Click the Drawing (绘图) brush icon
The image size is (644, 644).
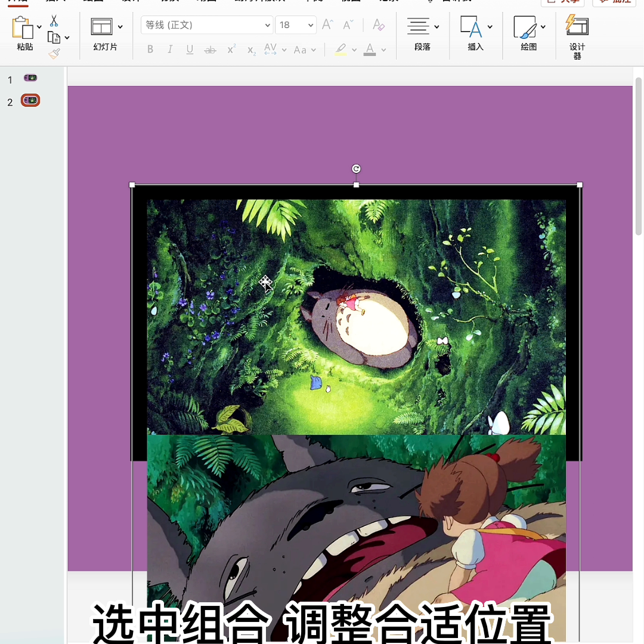525,27
